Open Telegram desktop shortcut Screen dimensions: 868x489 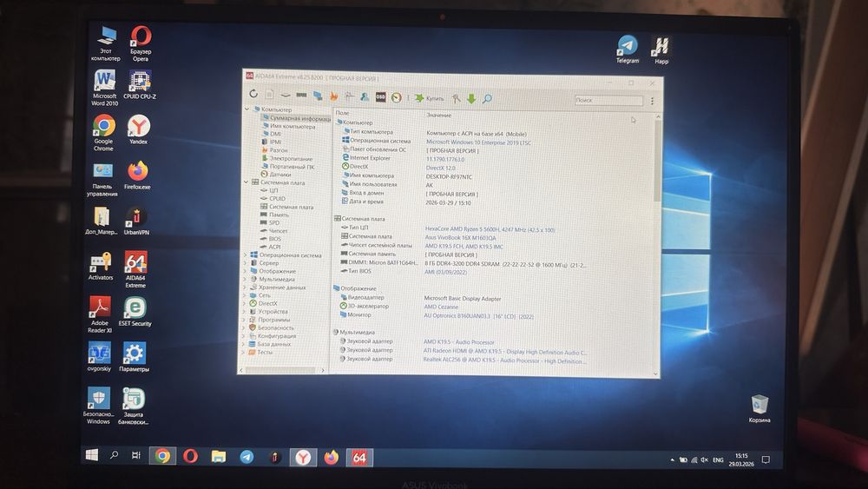tap(628, 50)
